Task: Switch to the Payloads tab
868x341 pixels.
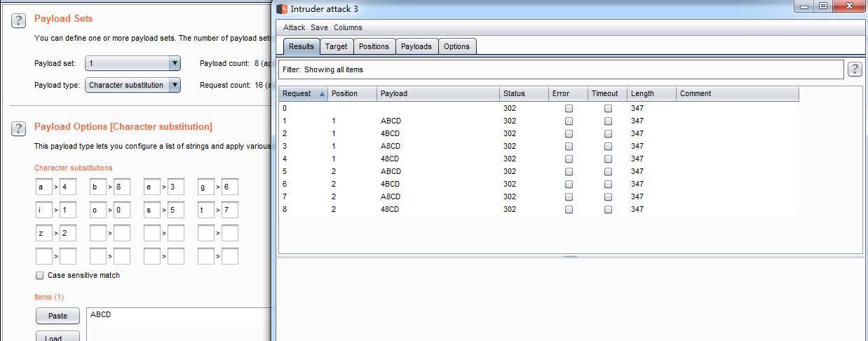Action: click(x=416, y=47)
